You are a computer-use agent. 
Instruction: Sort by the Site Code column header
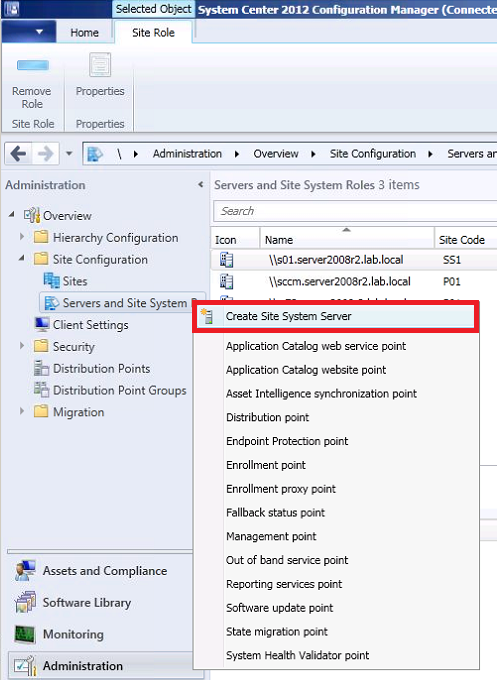(465, 239)
